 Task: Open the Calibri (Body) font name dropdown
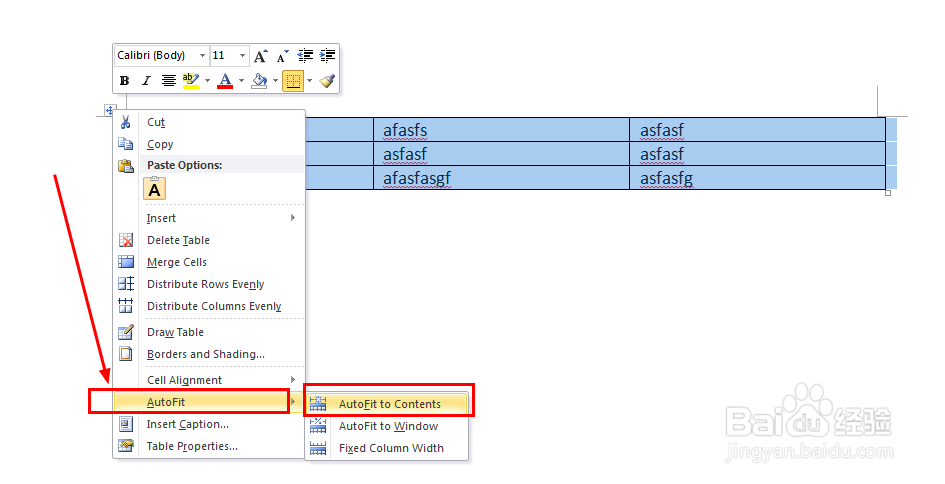[202, 55]
